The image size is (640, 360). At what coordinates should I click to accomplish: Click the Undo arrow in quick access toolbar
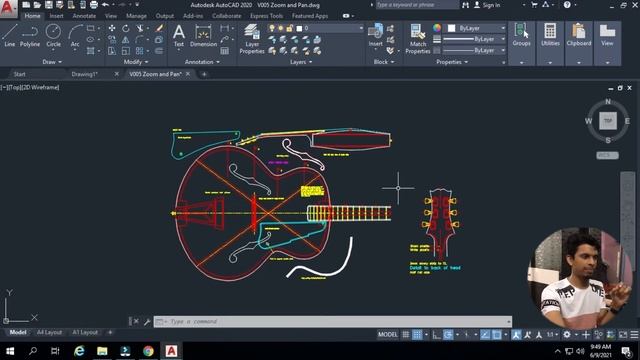pos(105,5)
